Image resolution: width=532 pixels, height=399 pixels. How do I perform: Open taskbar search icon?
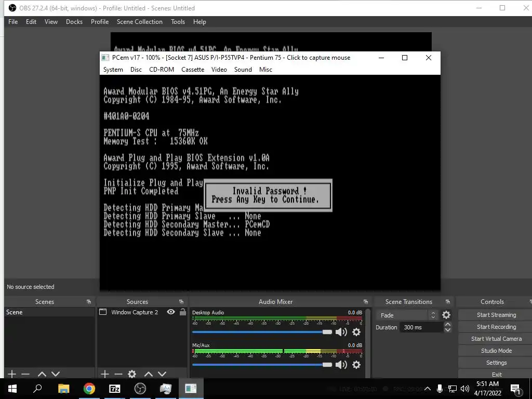pyautogui.click(x=37, y=389)
